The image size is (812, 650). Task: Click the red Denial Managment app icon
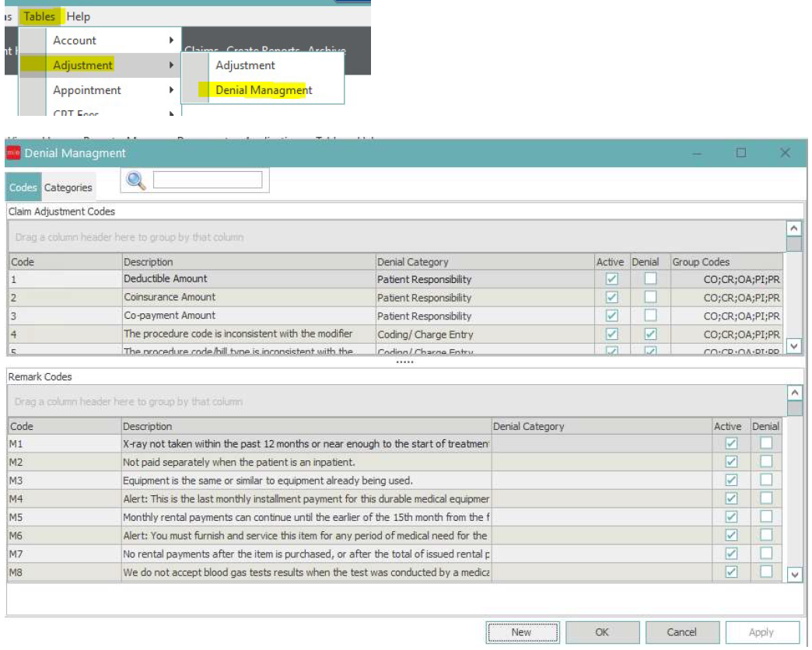[14, 153]
